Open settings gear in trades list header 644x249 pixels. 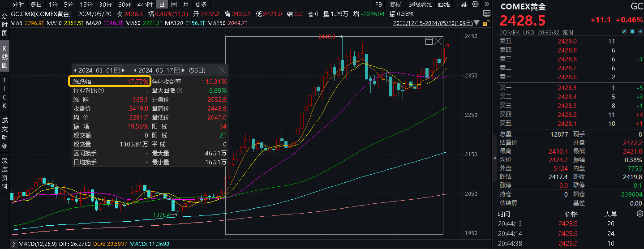(640, 214)
